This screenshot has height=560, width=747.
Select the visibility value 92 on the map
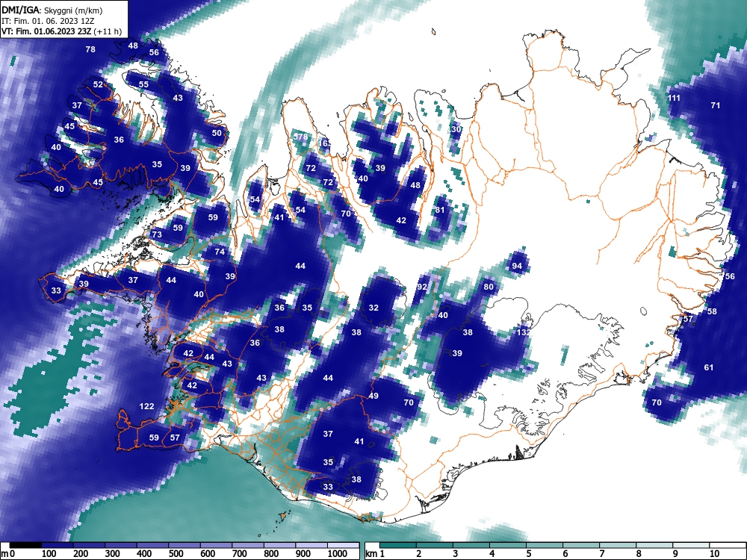[421, 287]
